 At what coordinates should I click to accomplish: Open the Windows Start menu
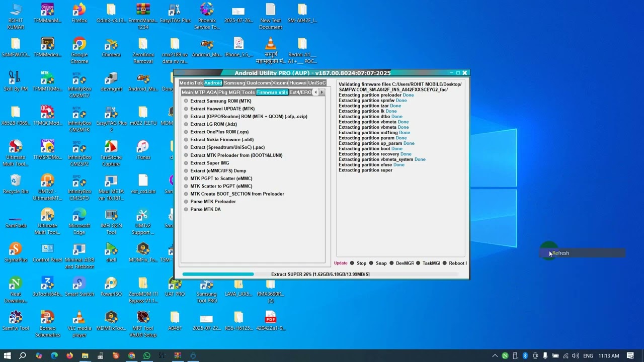point(8,355)
